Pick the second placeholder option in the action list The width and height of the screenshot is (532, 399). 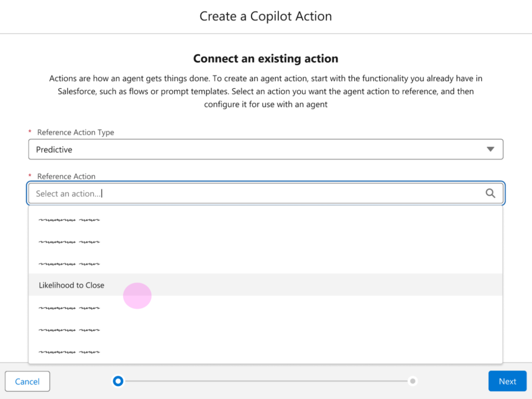point(69,242)
